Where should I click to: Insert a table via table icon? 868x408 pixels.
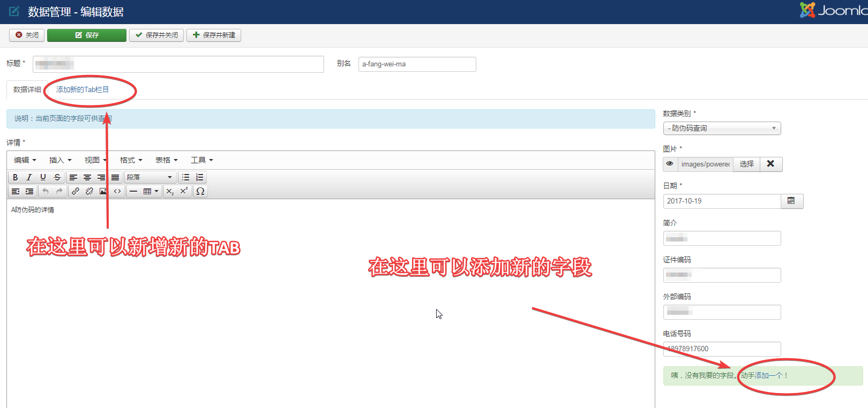click(150, 191)
